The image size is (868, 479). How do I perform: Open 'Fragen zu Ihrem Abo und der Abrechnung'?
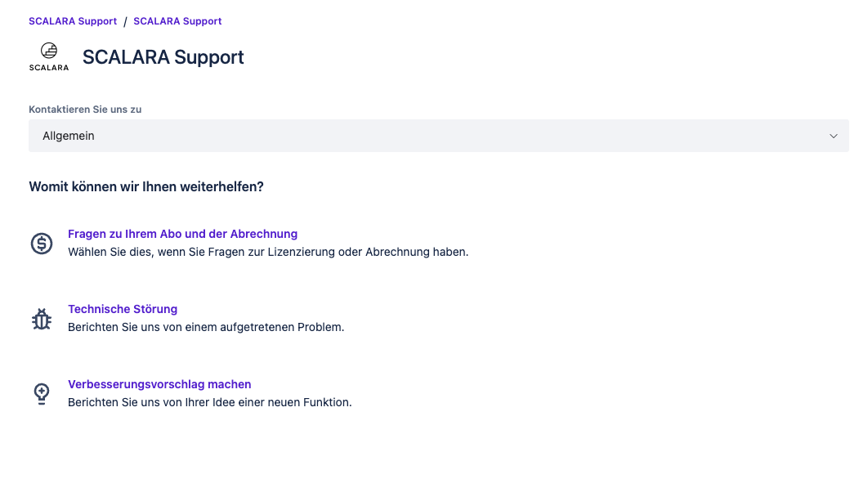(x=182, y=234)
